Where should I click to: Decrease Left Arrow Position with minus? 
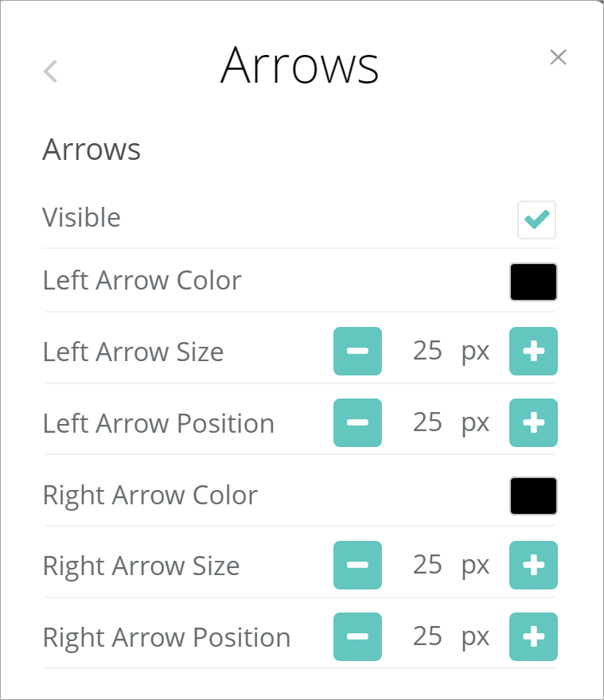(357, 422)
